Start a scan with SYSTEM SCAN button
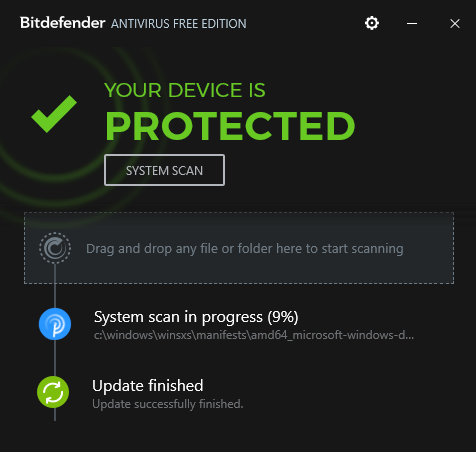Screen dimensions: 476x452 pos(164,170)
